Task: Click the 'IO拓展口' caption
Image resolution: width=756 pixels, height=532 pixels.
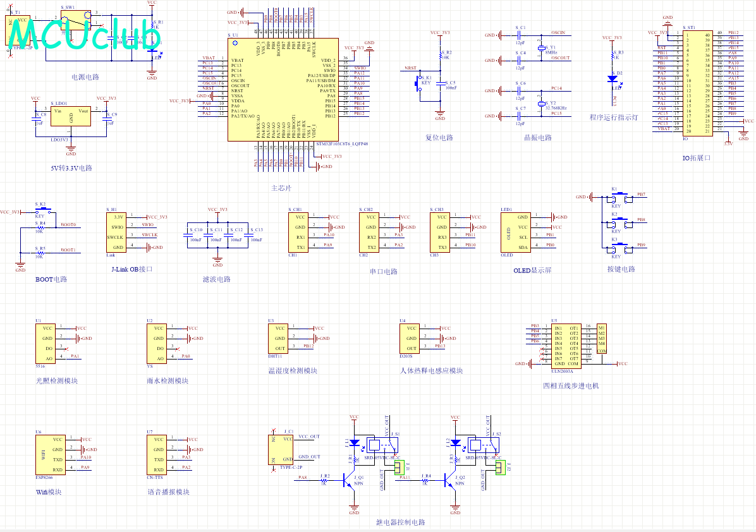Action: coord(697,157)
